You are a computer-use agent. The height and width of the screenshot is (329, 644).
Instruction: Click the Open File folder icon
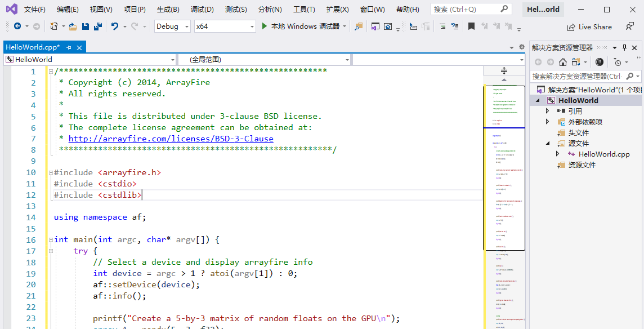click(73, 26)
